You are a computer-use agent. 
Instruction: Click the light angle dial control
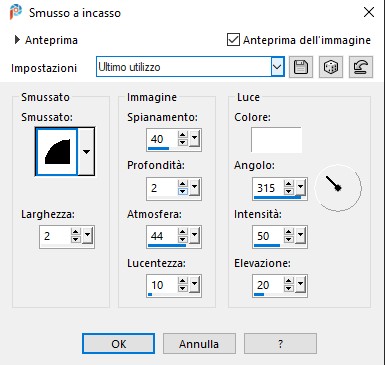click(x=338, y=188)
